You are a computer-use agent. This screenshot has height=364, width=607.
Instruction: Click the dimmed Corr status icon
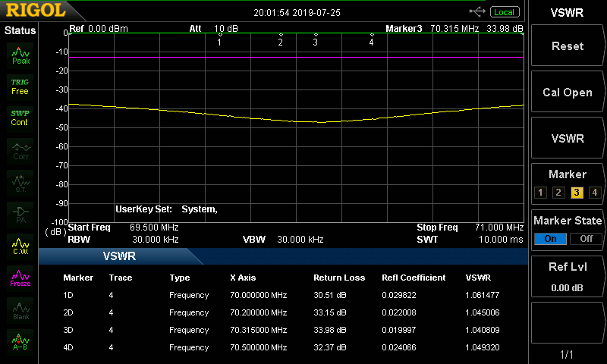pos(20,150)
